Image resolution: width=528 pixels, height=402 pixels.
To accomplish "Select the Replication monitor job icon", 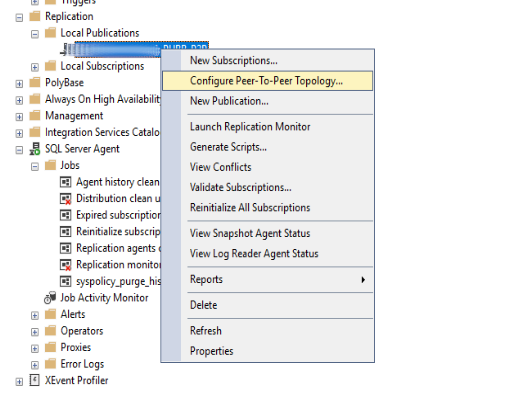I will pyautogui.click(x=66, y=265).
